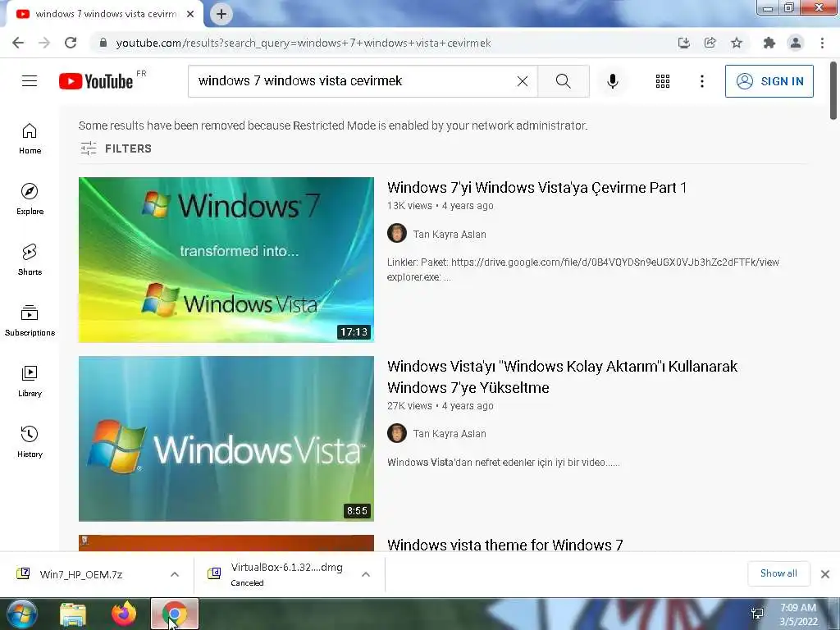Screen dimensions: 840x630
Task: Click second video's channel avatar
Action: click(x=397, y=433)
